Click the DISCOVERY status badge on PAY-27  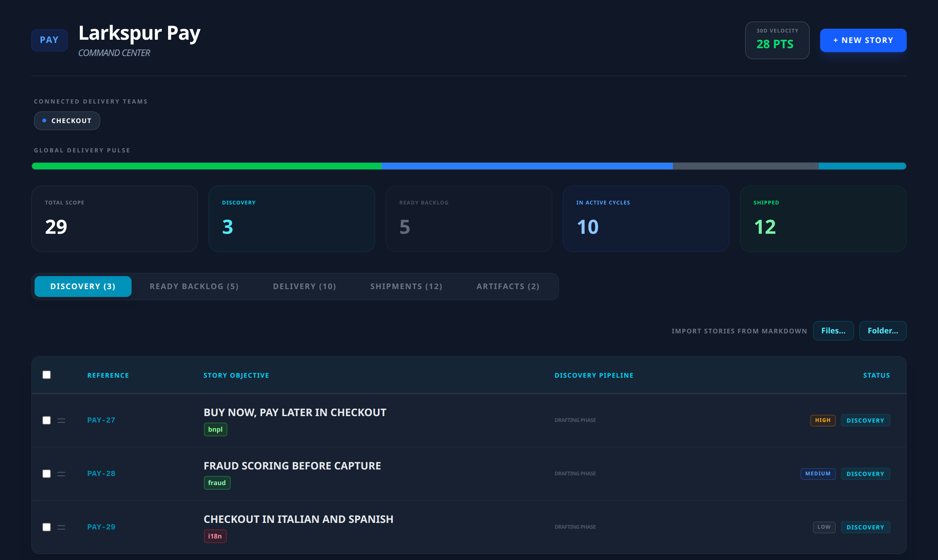click(x=865, y=420)
